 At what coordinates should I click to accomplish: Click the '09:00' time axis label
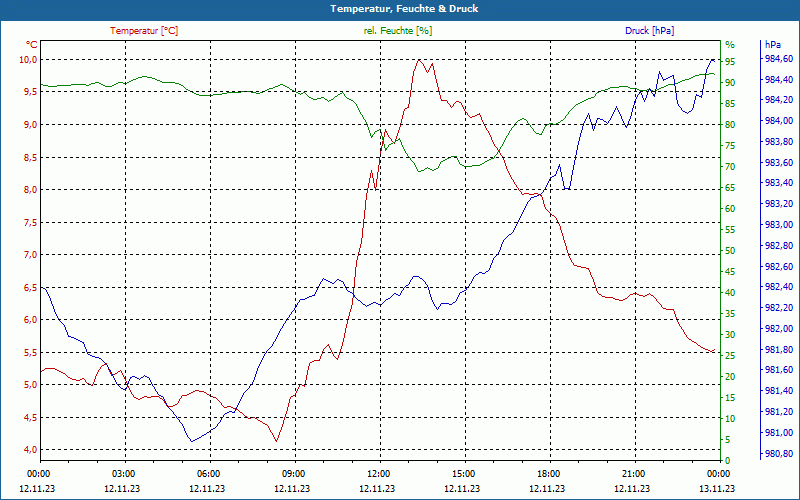point(294,473)
